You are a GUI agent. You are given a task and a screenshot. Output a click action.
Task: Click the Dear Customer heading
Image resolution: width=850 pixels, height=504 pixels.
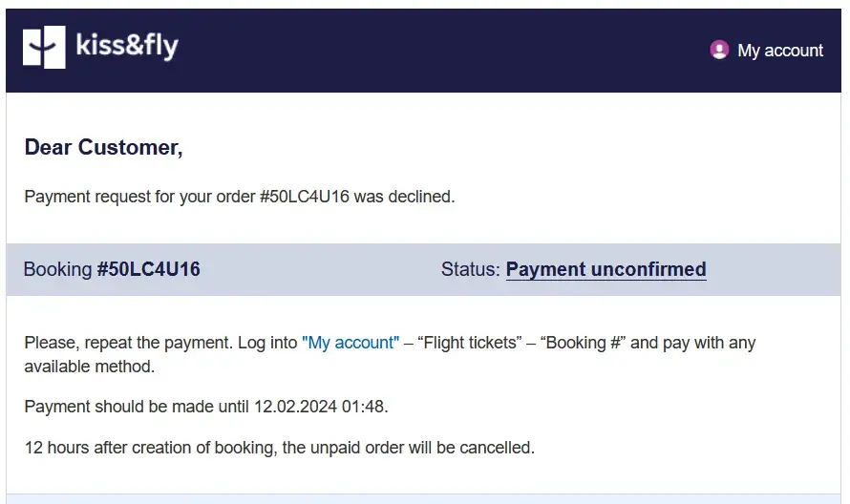103,147
